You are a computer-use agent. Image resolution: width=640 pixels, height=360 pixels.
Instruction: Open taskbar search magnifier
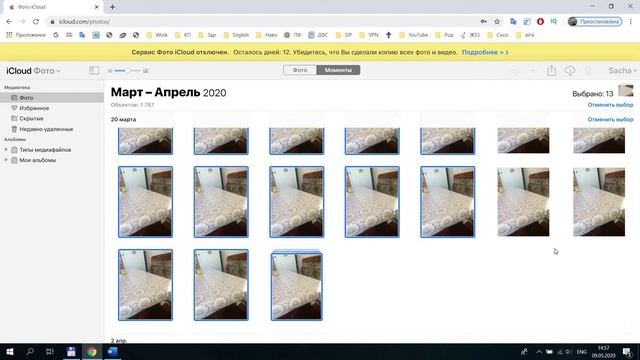(30, 351)
